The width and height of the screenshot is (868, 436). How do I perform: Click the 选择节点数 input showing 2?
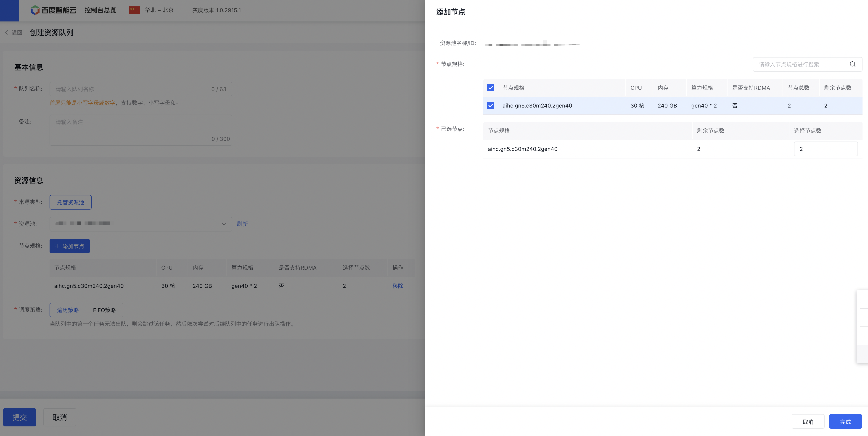[826, 149]
